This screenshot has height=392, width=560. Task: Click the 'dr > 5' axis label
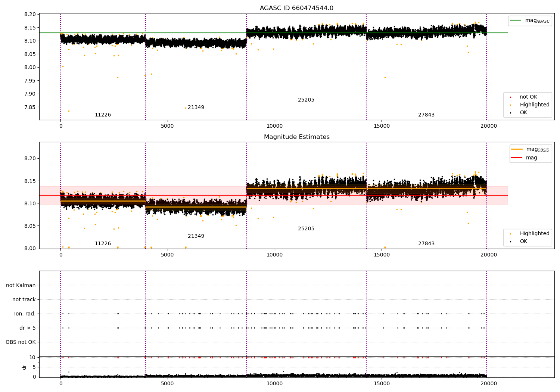pos(28,328)
